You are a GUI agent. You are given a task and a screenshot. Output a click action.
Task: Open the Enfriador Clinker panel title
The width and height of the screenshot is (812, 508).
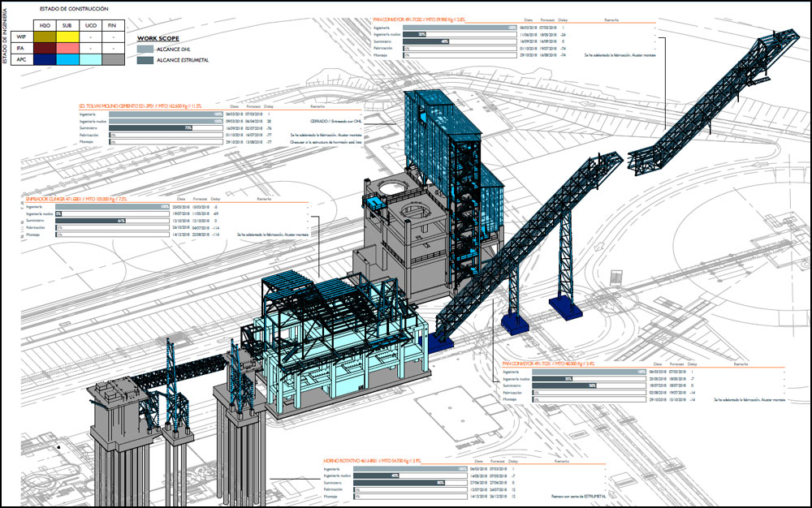76,198
